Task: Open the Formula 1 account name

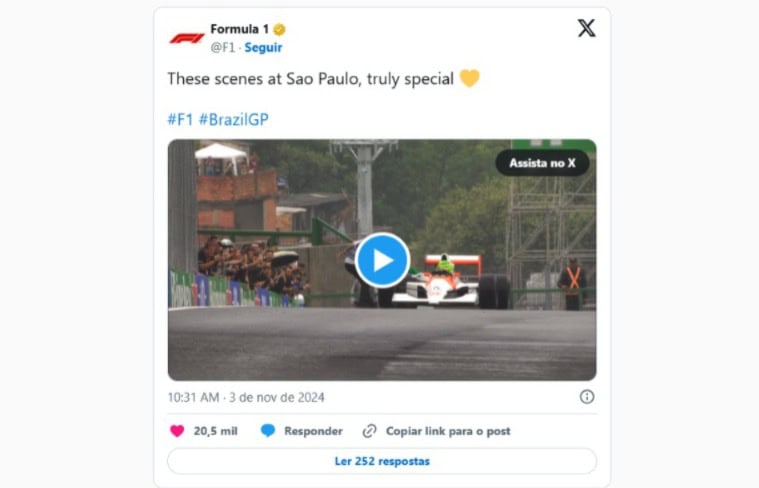Action: pos(240,29)
